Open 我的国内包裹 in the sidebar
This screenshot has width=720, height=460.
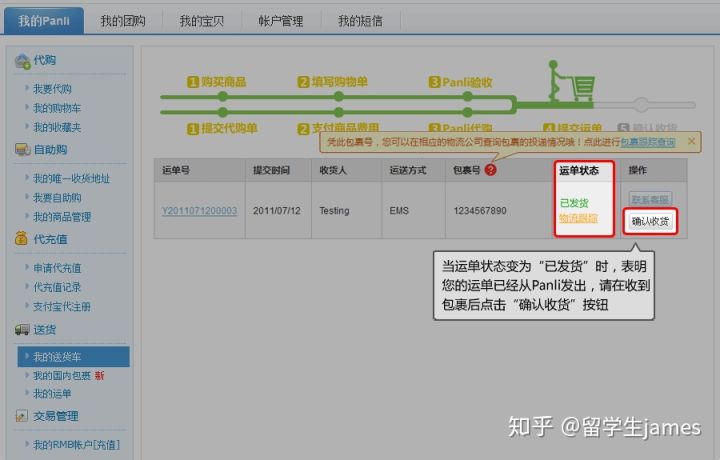click(62, 376)
